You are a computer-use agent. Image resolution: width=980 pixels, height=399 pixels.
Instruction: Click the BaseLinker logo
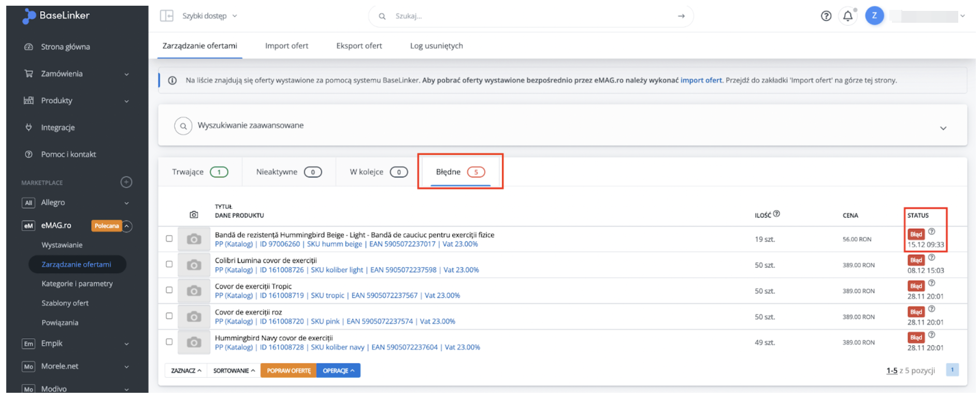56,16
